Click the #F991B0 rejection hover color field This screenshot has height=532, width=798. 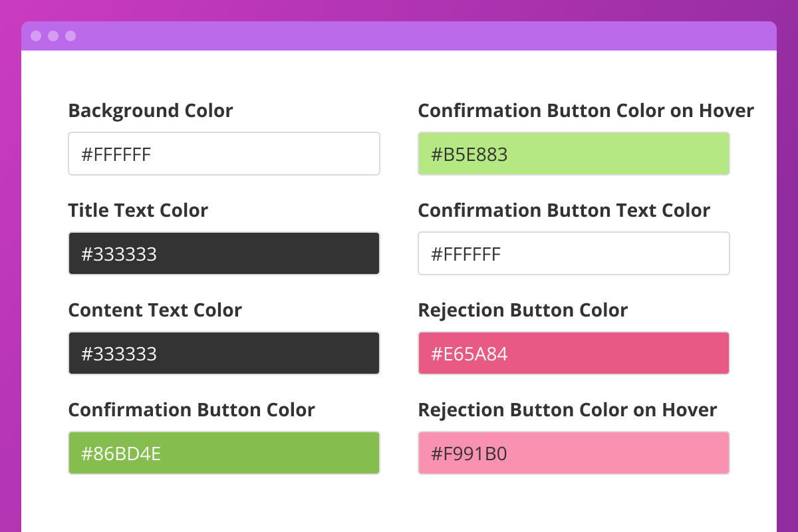click(574, 453)
